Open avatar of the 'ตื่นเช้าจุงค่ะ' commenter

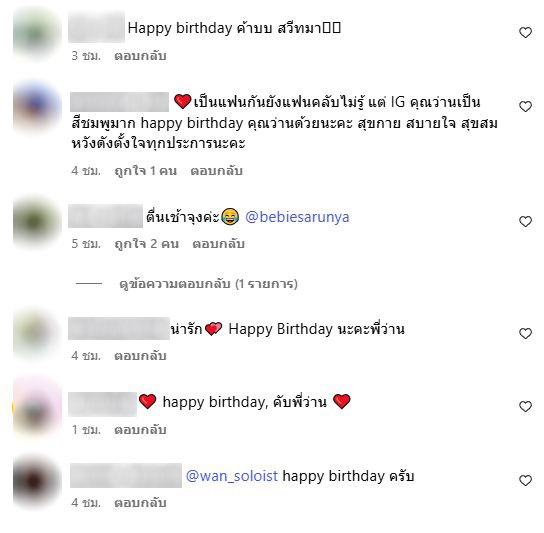click(37, 221)
